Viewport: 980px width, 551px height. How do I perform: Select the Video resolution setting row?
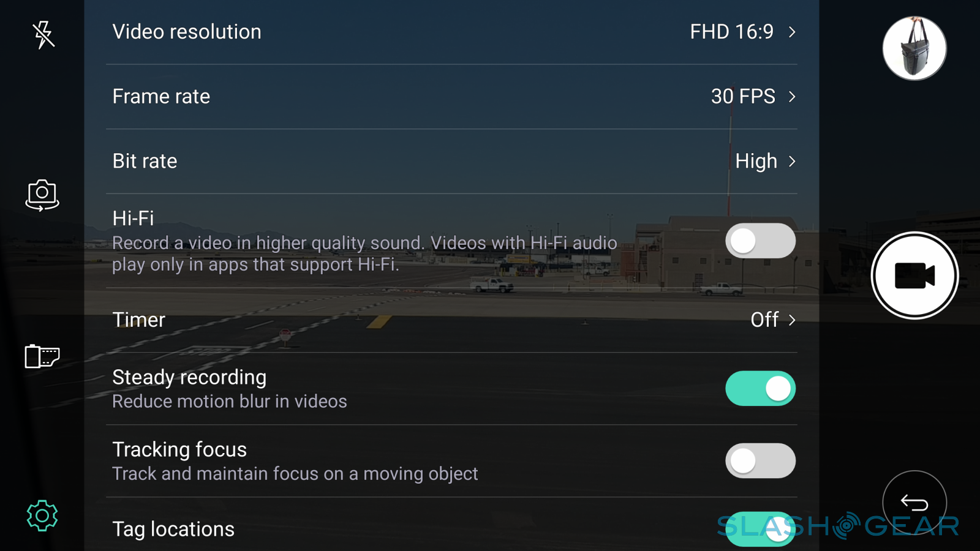click(x=429, y=32)
